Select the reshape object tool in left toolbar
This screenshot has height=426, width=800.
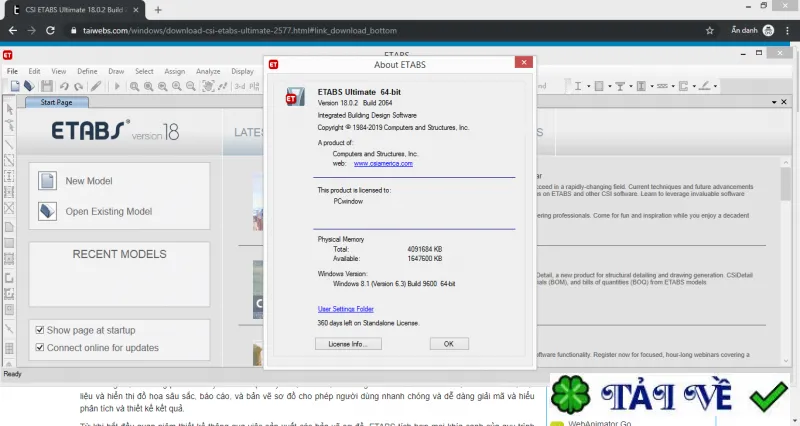point(9,125)
